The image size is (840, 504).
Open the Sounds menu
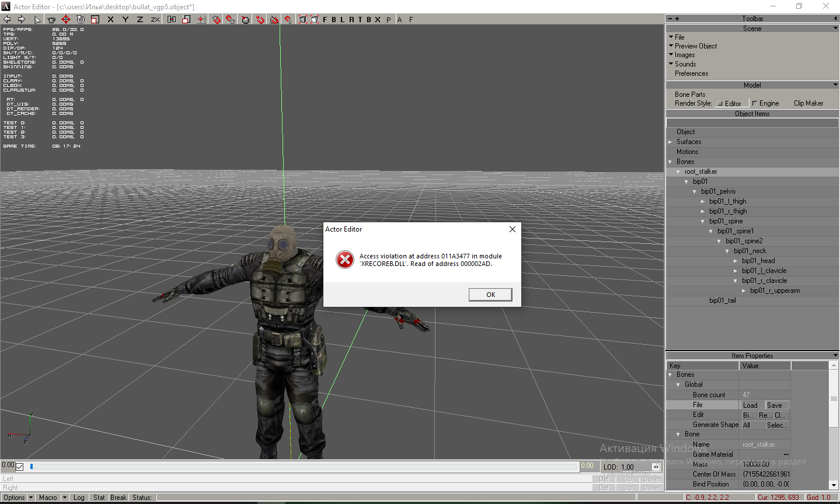click(685, 64)
